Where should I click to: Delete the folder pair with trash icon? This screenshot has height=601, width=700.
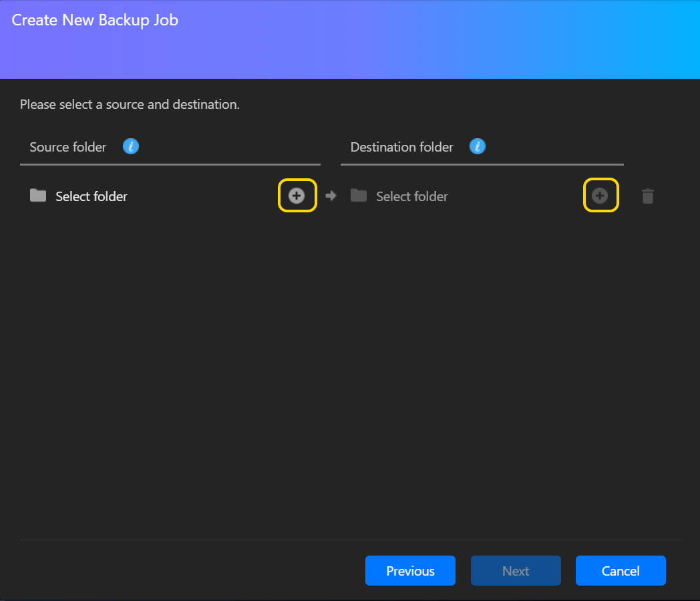coord(647,196)
